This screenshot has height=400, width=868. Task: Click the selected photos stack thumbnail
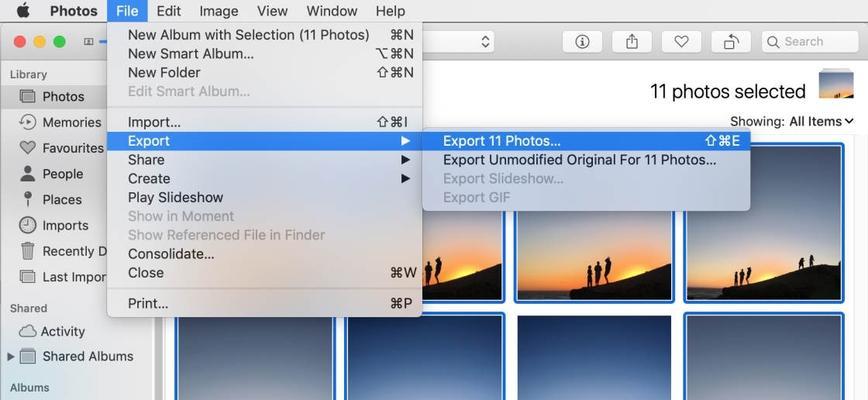[836, 84]
